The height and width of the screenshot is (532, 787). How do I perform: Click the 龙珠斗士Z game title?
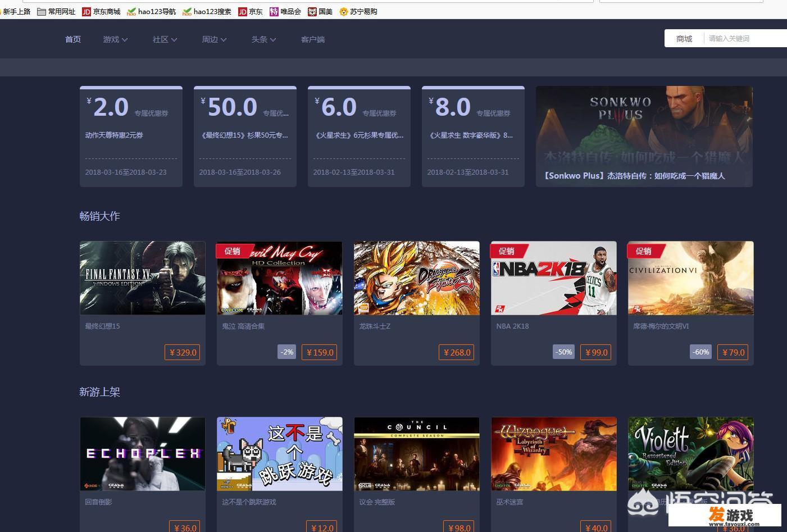[x=375, y=326]
